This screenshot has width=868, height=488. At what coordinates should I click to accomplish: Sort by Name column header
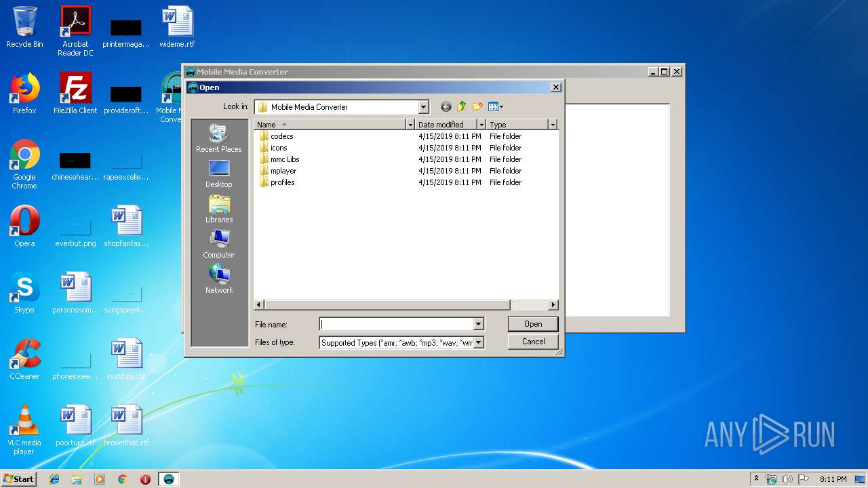330,125
